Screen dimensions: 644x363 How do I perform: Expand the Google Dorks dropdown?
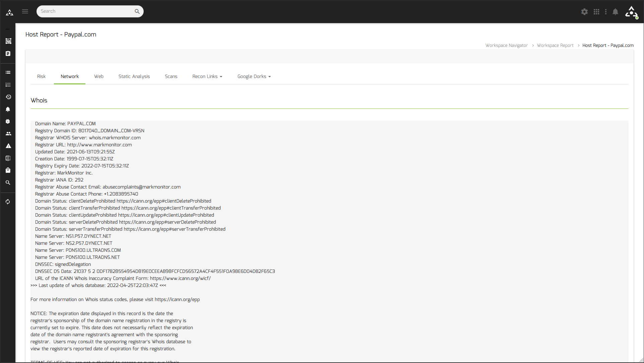pos(254,76)
